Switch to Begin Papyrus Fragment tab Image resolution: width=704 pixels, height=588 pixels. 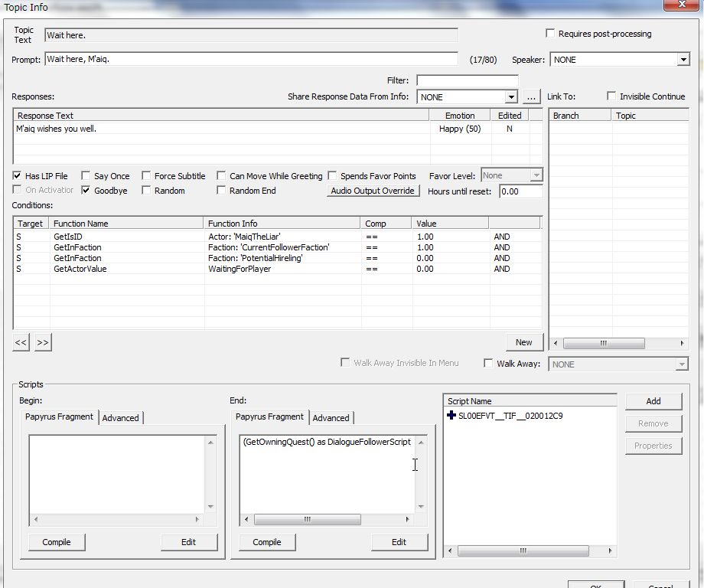[x=59, y=416]
